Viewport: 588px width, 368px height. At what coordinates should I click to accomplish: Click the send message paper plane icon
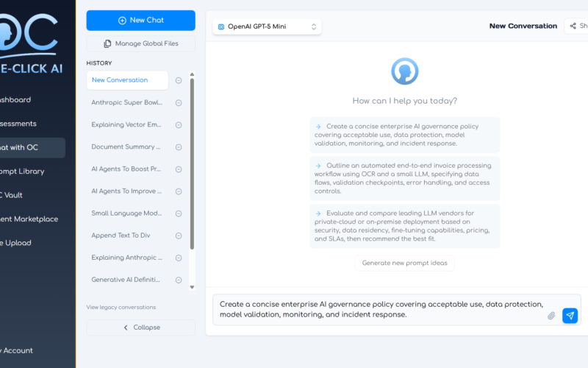(x=570, y=316)
